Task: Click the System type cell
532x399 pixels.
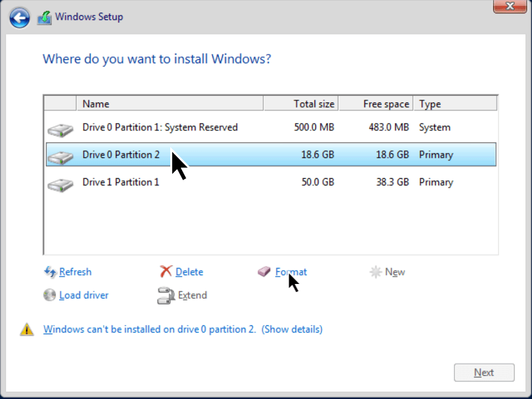Action: (x=435, y=127)
